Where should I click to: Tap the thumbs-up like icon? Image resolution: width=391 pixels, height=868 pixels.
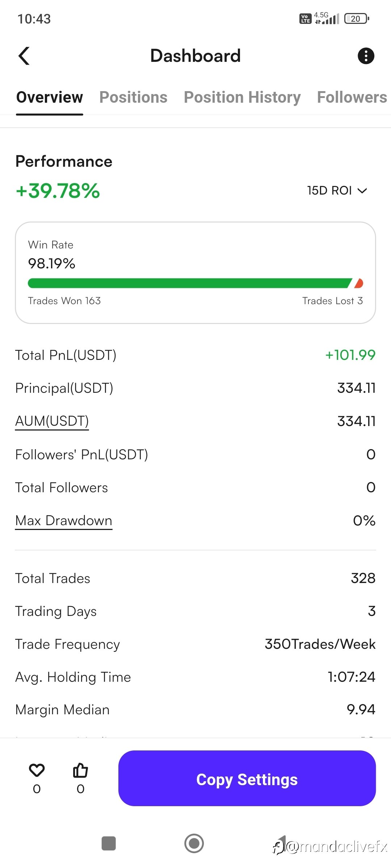[x=80, y=770]
